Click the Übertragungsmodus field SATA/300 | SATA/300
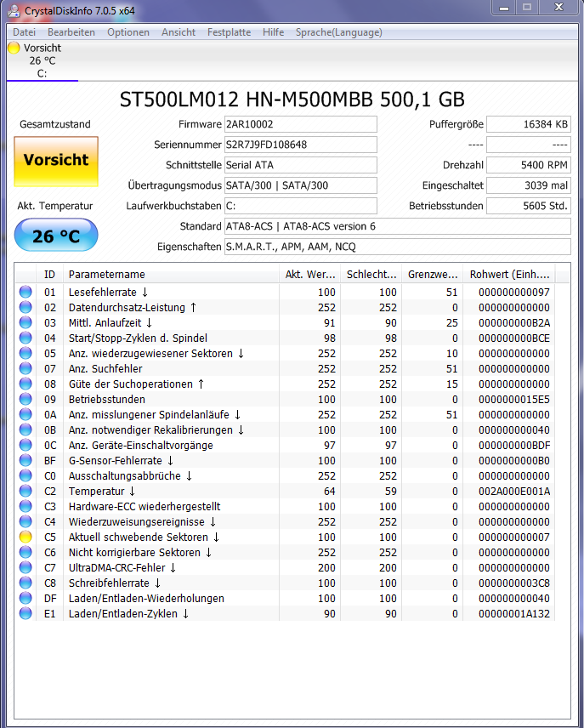The width and height of the screenshot is (584, 728). [301, 185]
